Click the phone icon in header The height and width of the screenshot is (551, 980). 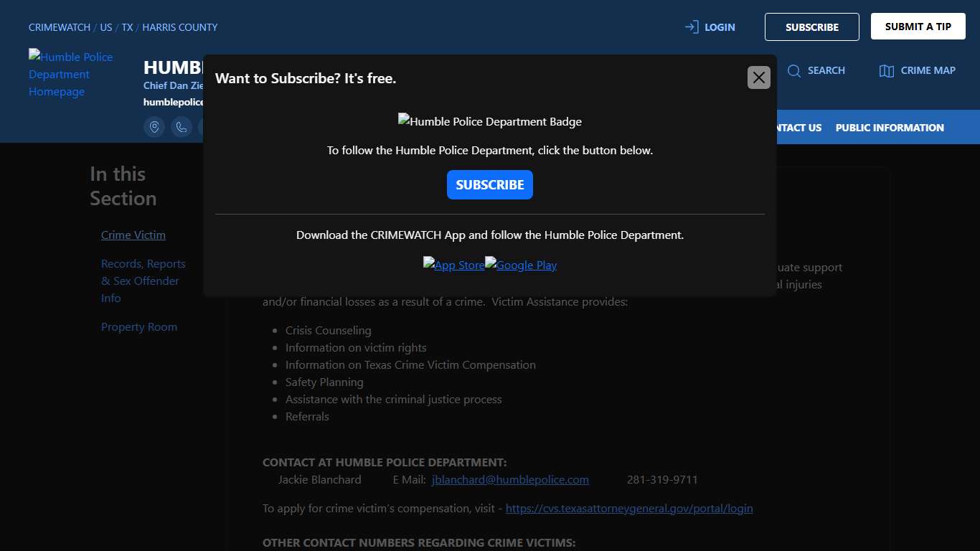coord(182,127)
